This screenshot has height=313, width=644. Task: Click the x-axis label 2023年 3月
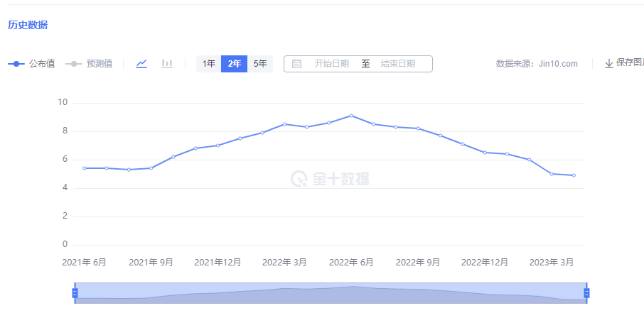tap(552, 263)
